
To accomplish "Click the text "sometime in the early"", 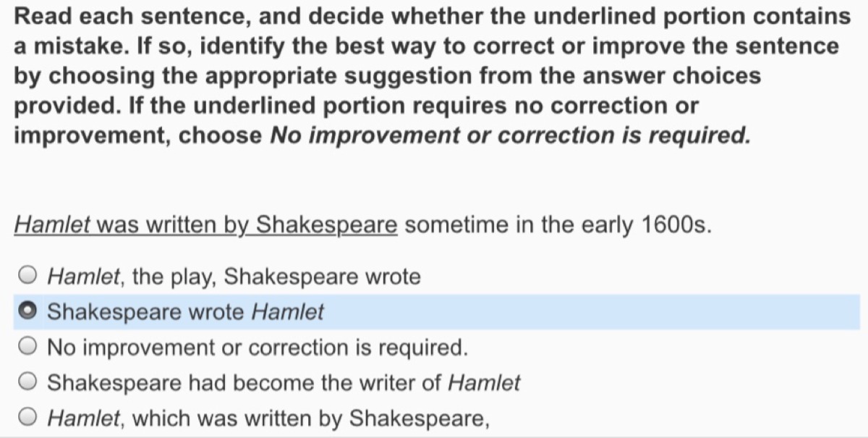I will pos(519,225).
